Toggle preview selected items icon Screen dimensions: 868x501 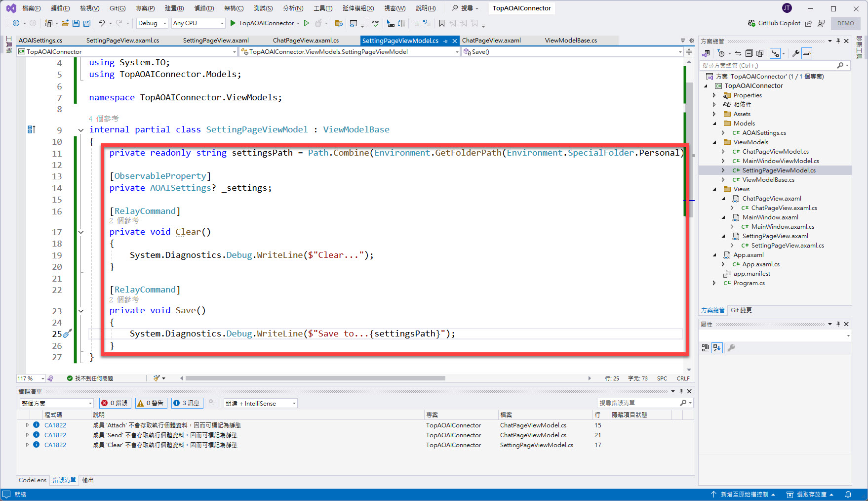click(x=806, y=53)
